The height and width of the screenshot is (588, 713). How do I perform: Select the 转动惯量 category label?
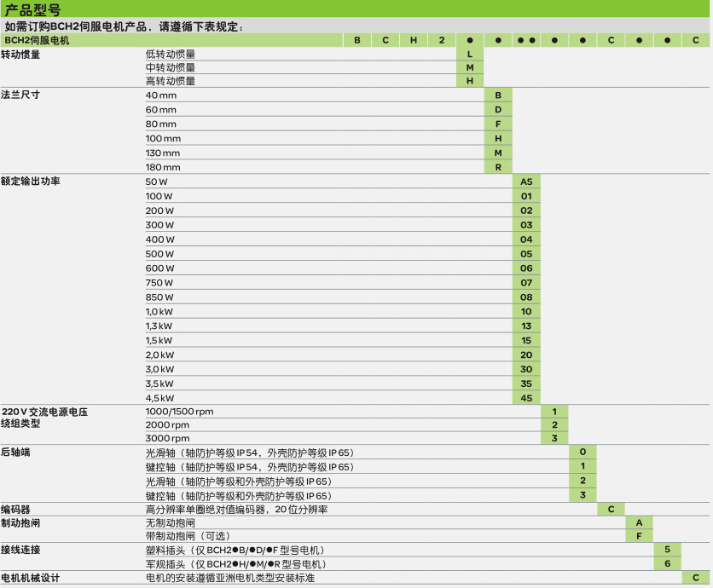pos(21,55)
